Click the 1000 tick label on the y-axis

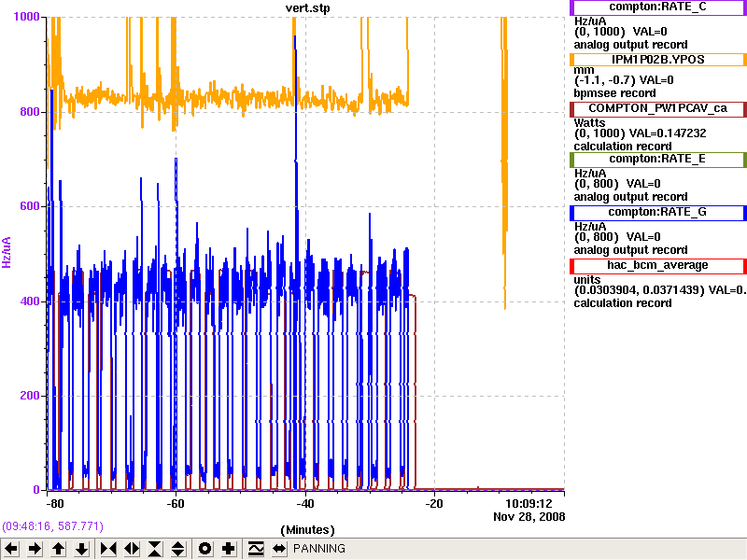click(27, 17)
